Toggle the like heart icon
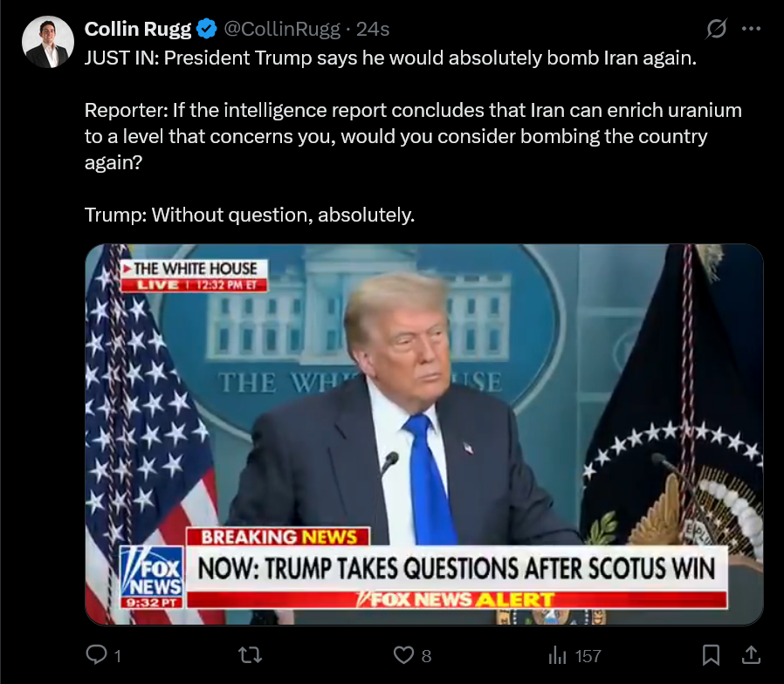 [x=403, y=655]
